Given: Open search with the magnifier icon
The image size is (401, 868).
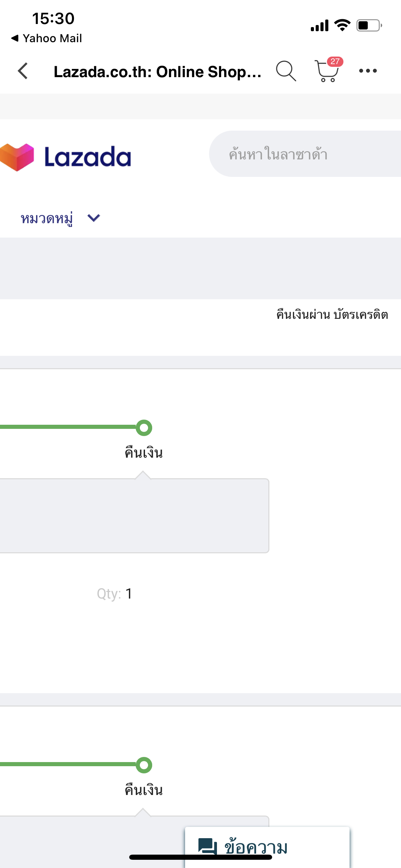Looking at the screenshot, I should 286,71.
